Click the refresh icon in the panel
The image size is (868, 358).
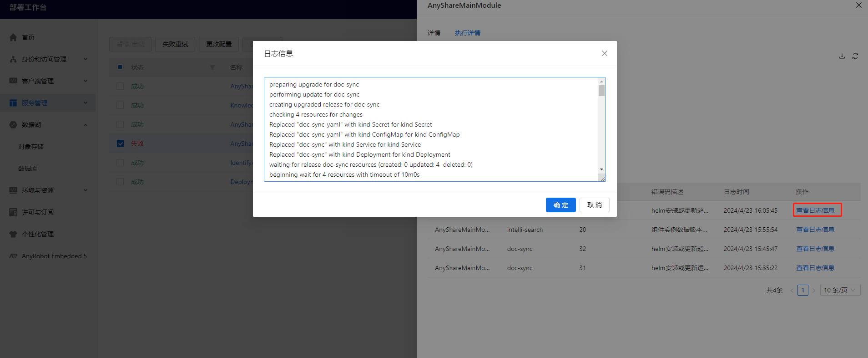855,56
